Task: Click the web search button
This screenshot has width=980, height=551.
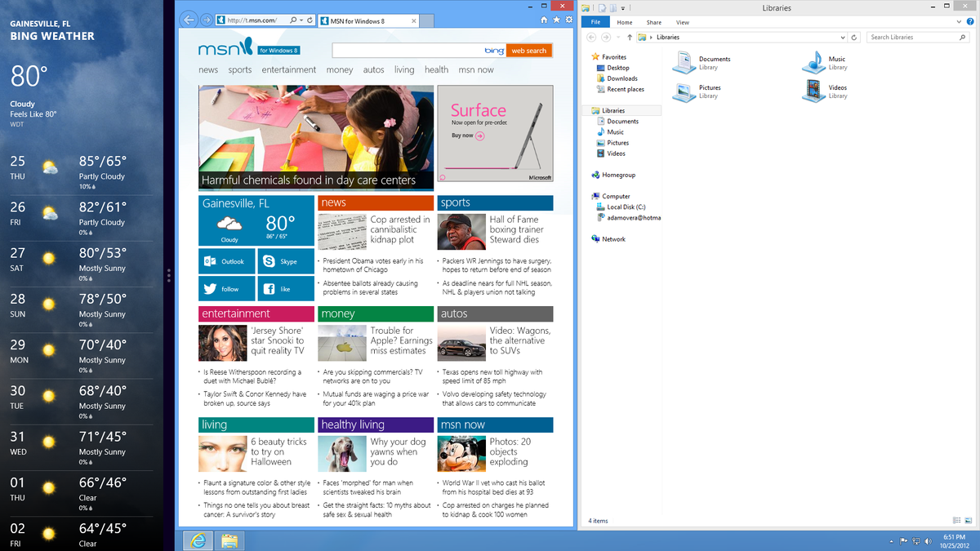Action: pyautogui.click(x=528, y=50)
